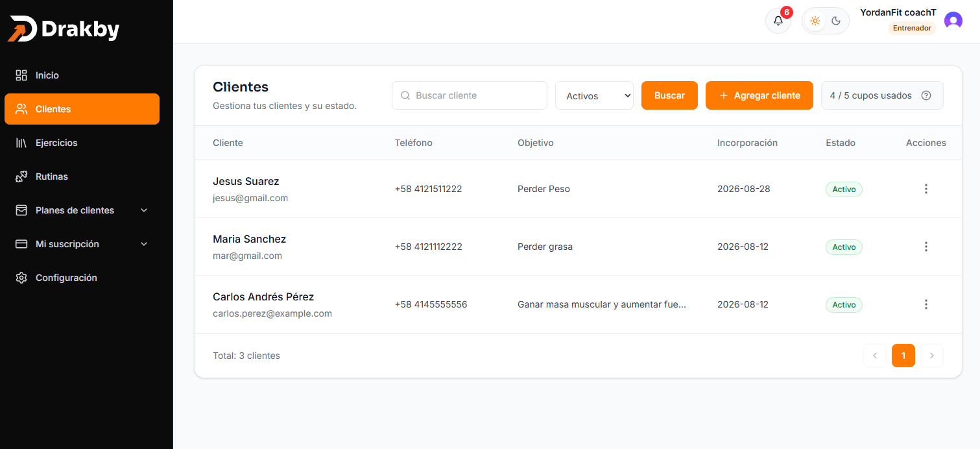Click the Total: 3 clientes text
Image resolution: width=980 pixels, height=449 pixels.
coord(246,356)
